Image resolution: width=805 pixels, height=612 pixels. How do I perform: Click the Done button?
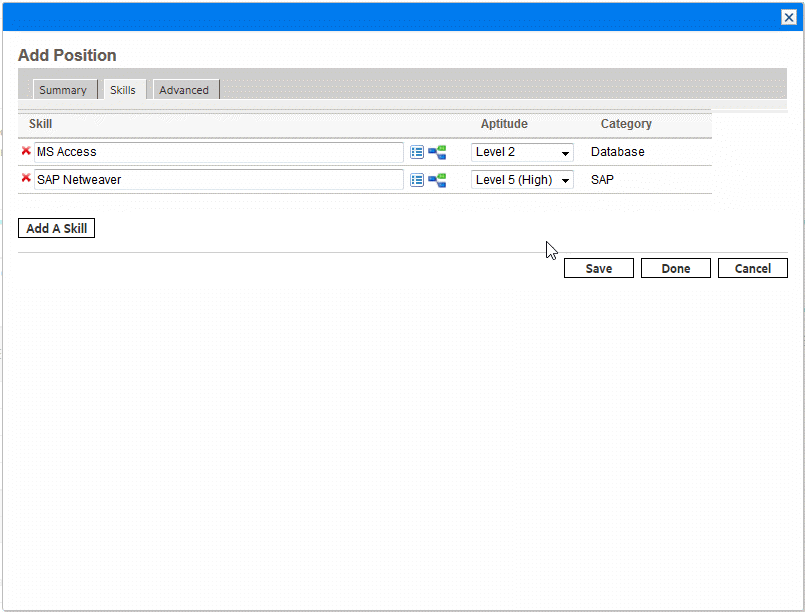[x=676, y=269]
